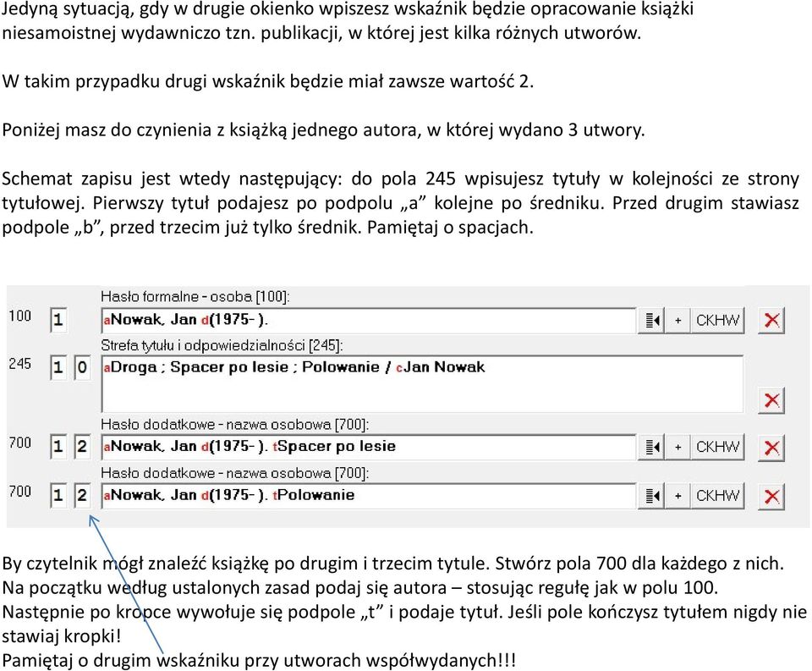Click plus button in Spacer po lesie row
812x671 pixels.
(x=678, y=447)
